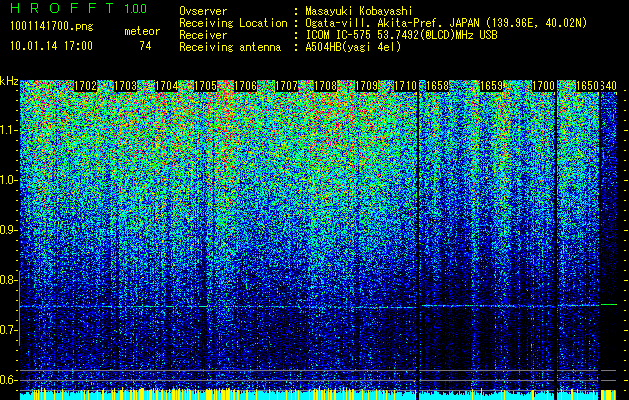Click the 1706 time marker label

[x=246, y=86]
